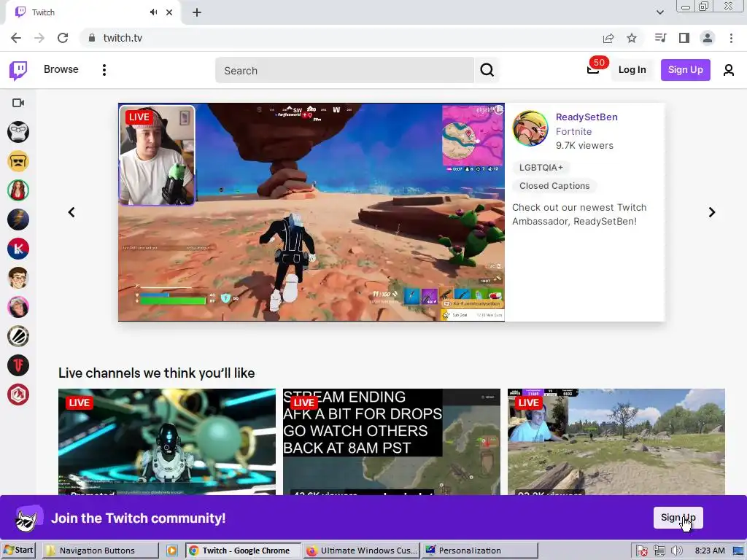Click the featured Fortnite stream video
Viewport: 747px width, 560px height.
tap(311, 212)
